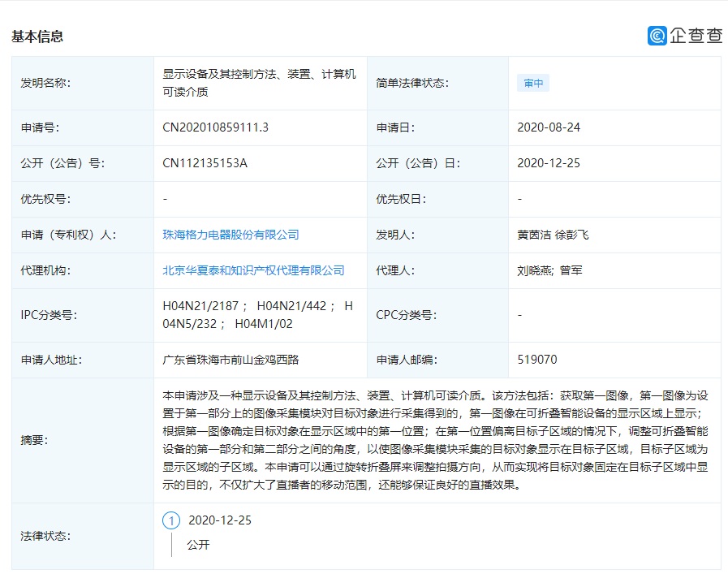Click the 发明名称 label cell

[45, 83]
